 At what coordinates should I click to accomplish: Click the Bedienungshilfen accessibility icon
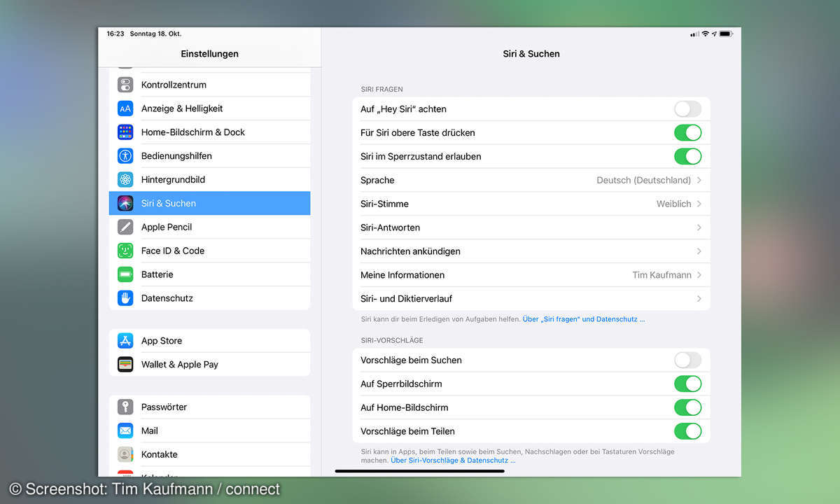[125, 156]
